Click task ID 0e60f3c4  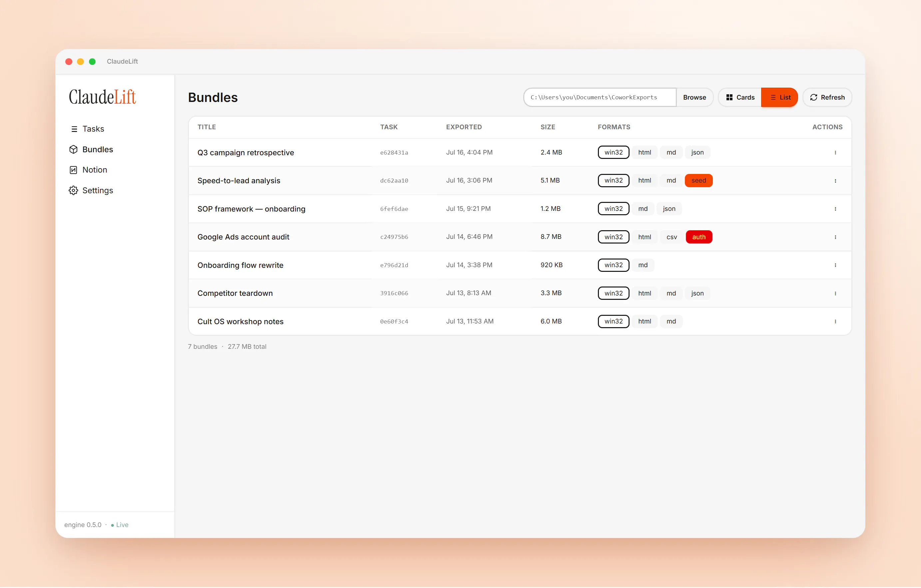click(x=394, y=321)
